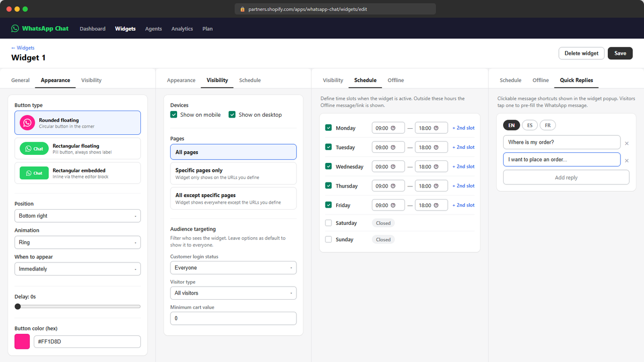Open the Dashboard nav item
Viewport: 644px width, 362px height.
[93, 29]
